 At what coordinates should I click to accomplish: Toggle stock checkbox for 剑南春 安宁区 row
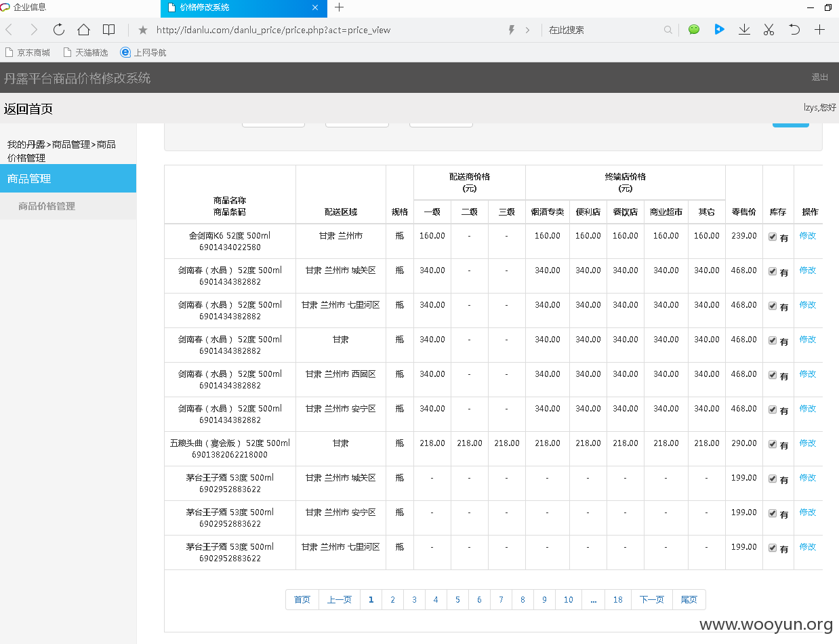coord(773,409)
